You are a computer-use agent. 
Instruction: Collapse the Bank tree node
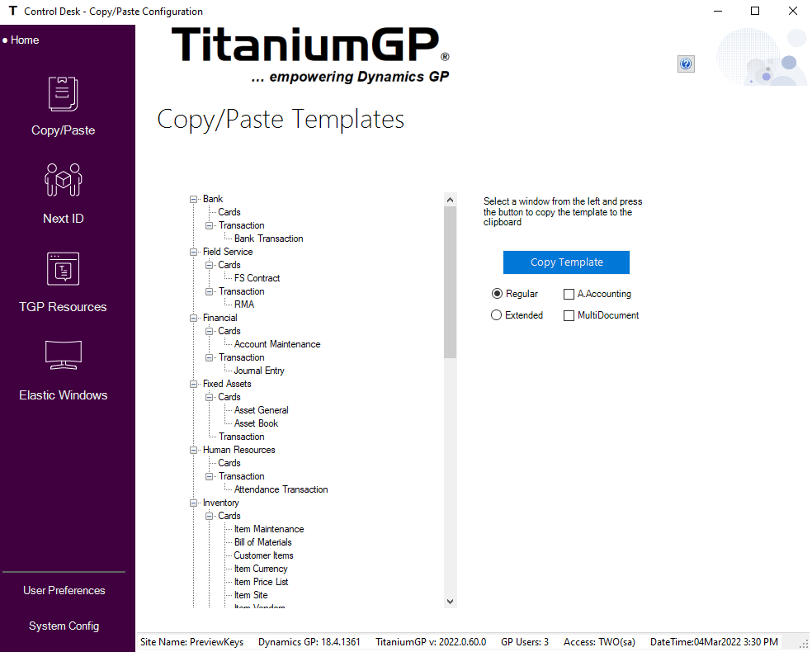coord(194,199)
